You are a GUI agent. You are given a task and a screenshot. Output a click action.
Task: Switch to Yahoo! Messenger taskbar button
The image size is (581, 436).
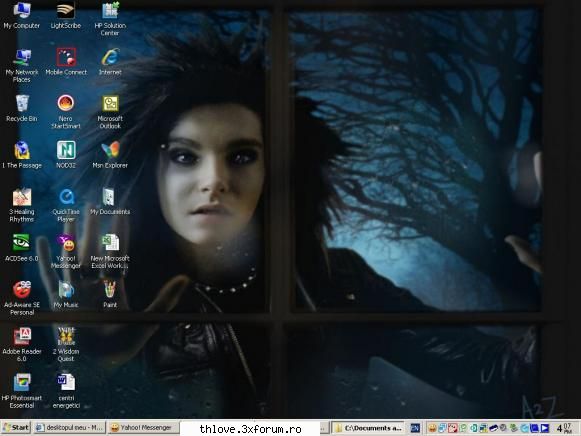click(144, 428)
